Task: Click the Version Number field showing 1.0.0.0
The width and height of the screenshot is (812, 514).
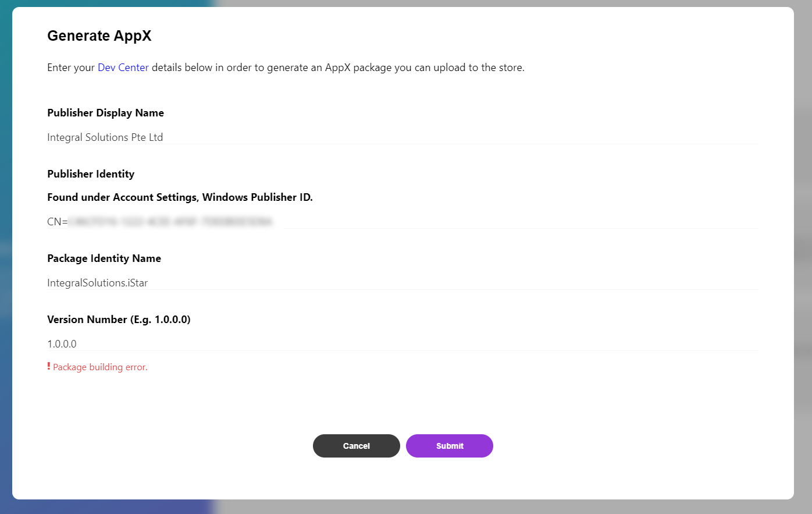Action: click(403, 344)
